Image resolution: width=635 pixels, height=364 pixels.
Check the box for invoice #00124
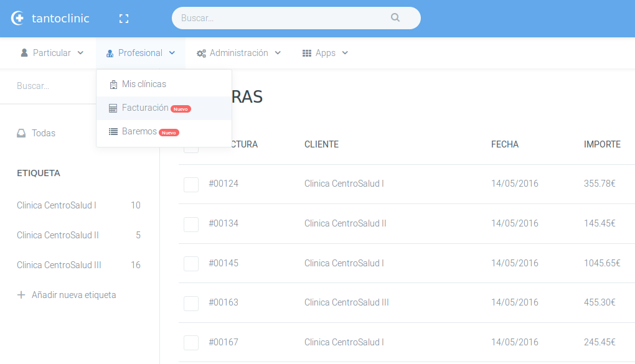[x=191, y=184]
